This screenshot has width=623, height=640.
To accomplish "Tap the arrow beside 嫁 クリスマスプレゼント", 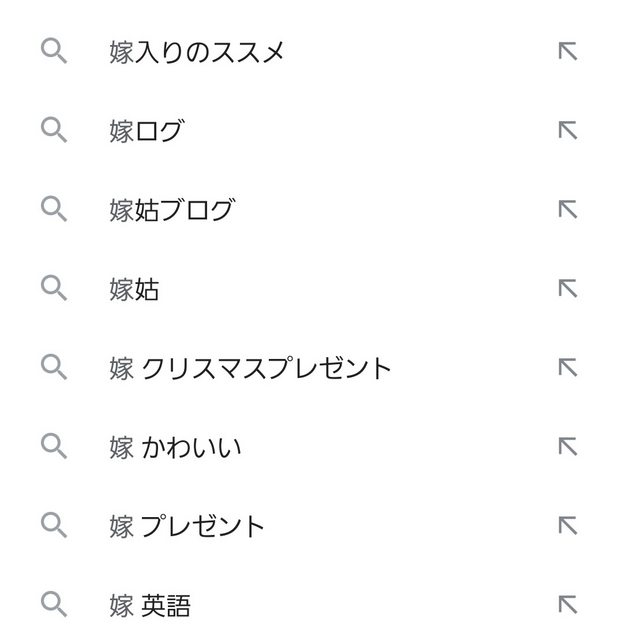I will click(568, 367).
